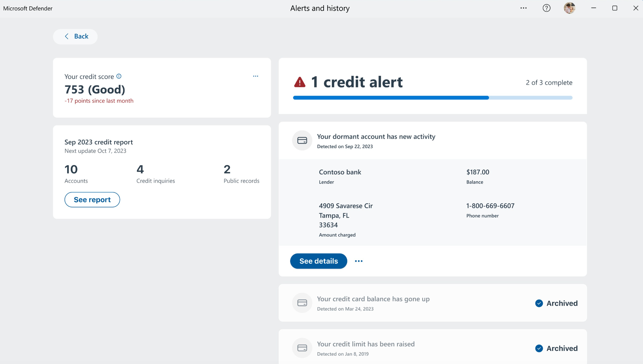Click the See details button

[x=318, y=261]
